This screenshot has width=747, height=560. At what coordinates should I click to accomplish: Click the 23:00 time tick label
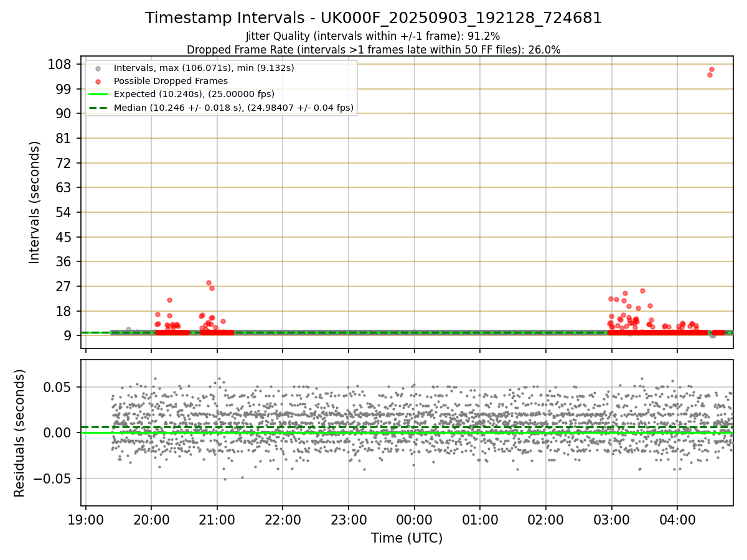(349, 519)
